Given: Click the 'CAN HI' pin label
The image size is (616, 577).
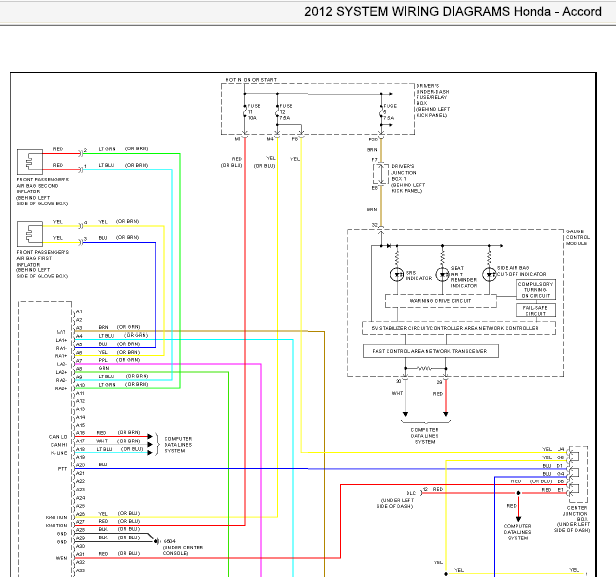Looking at the screenshot, I should 59,445.
